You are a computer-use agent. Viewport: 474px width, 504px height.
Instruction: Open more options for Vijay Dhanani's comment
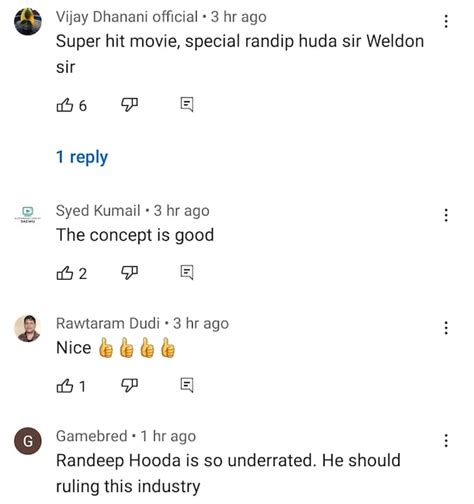[446, 21]
